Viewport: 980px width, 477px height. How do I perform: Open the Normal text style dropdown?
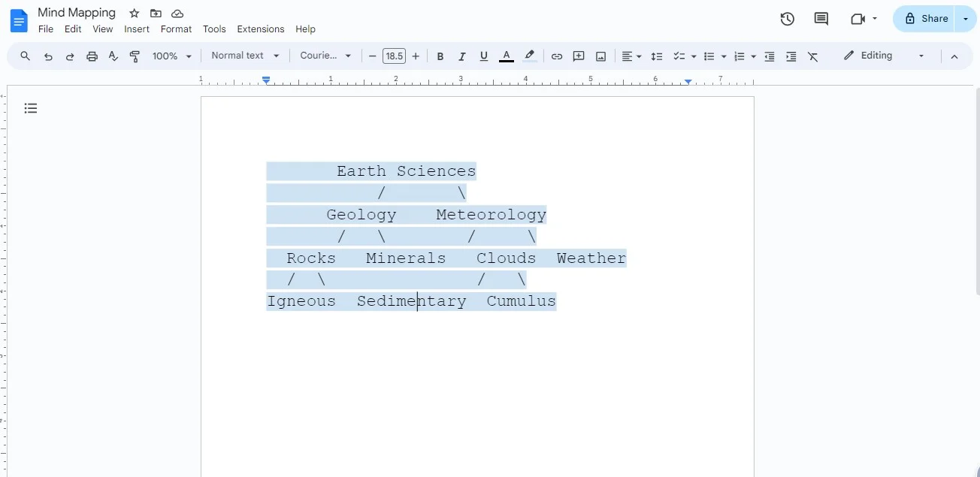click(x=245, y=56)
